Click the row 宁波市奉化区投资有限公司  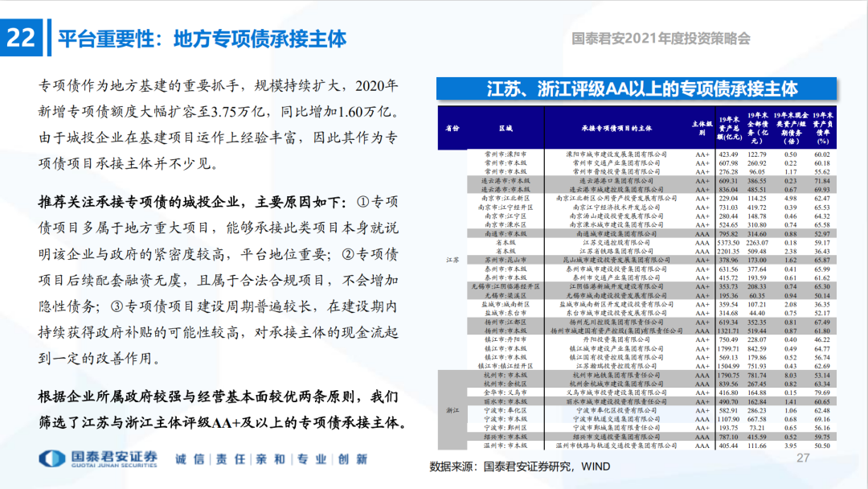[652, 410]
